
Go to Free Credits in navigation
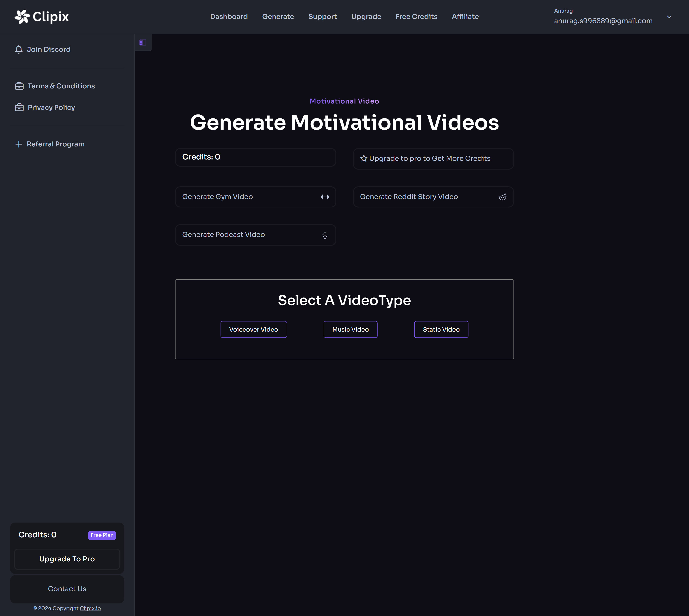[x=416, y=17]
